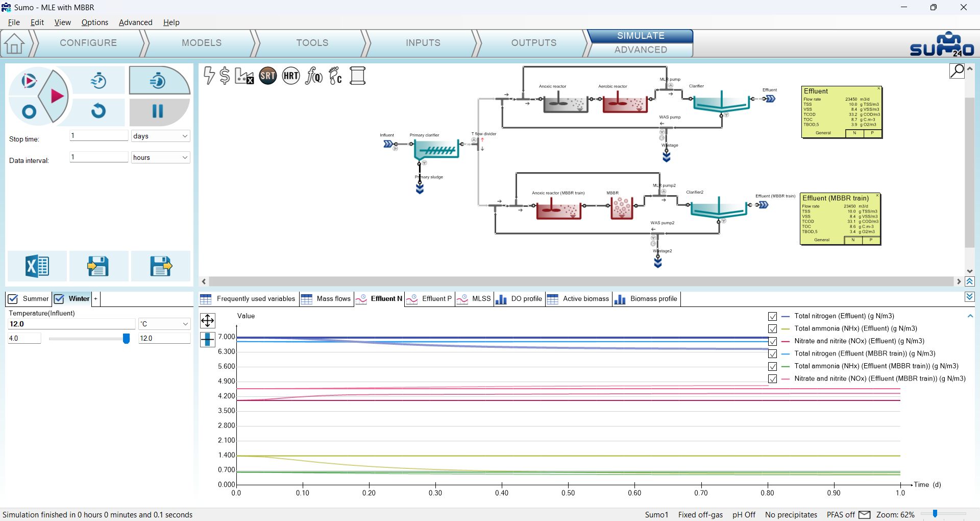Screen dimensions: 980x521
Task: Collapse the flowsheet panel with double-up arrow
Action: [x=970, y=281]
